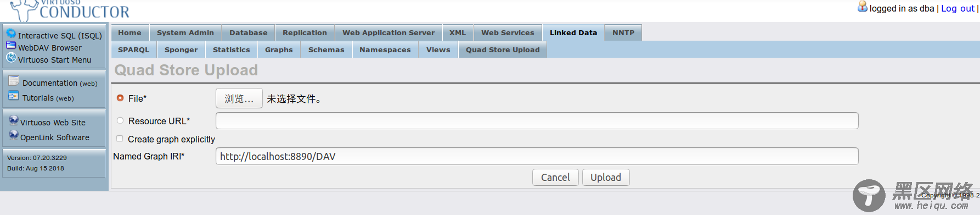This screenshot has width=980, height=215.
Task: Enable Create graph explicitly checkbox
Action: point(120,139)
